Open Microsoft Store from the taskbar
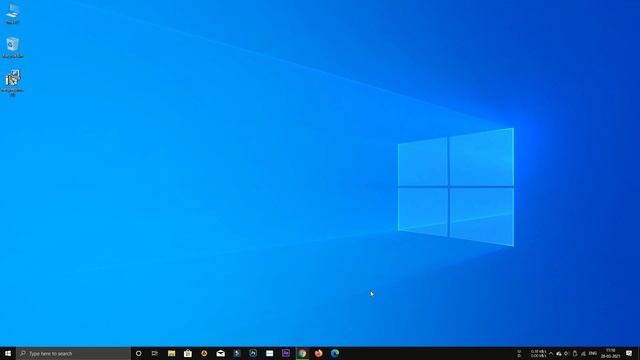 188,353
